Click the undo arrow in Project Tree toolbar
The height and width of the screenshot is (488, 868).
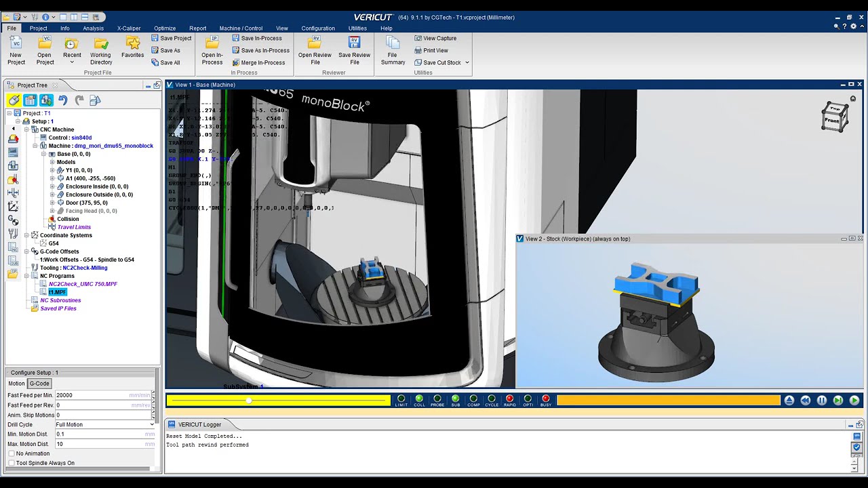coord(63,100)
